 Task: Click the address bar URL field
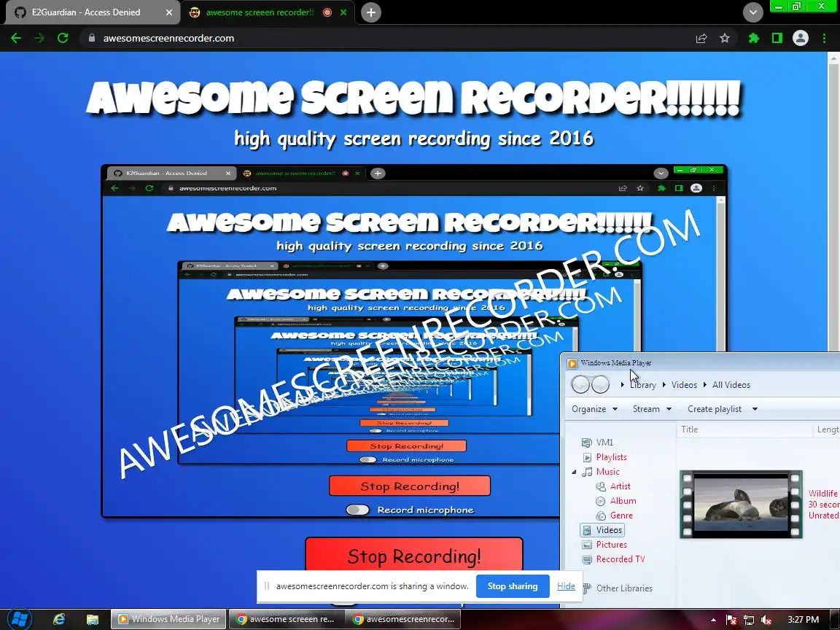[386, 38]
